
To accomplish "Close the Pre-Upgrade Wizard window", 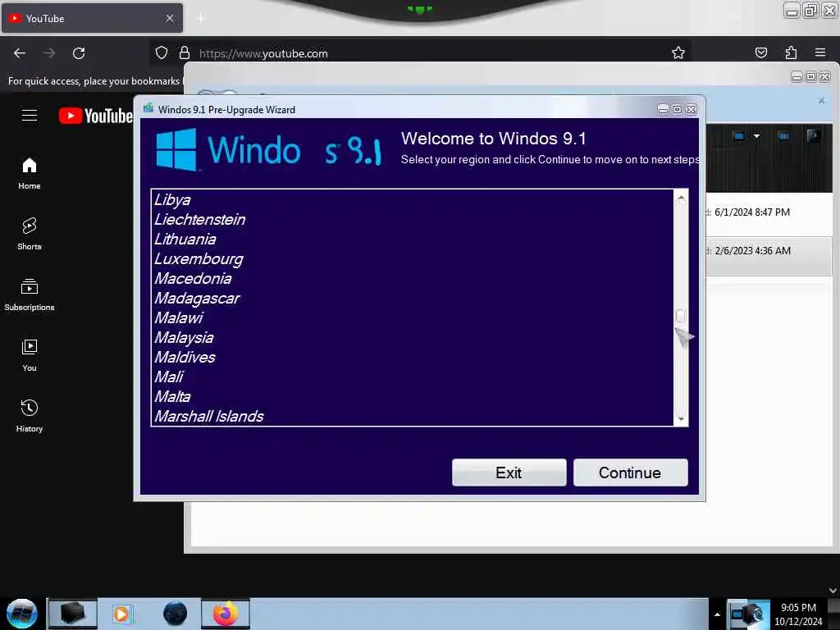I will pos(691,109).
